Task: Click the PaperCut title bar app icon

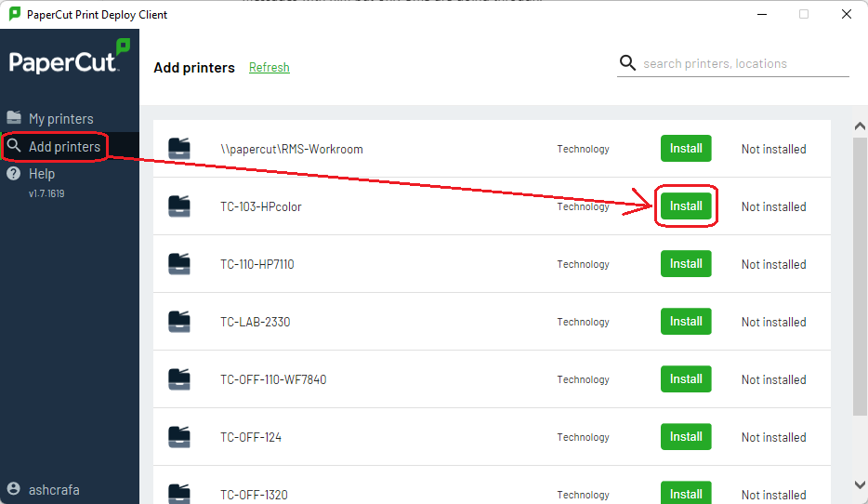Action: pyautogui.click(x=15, y=14)
